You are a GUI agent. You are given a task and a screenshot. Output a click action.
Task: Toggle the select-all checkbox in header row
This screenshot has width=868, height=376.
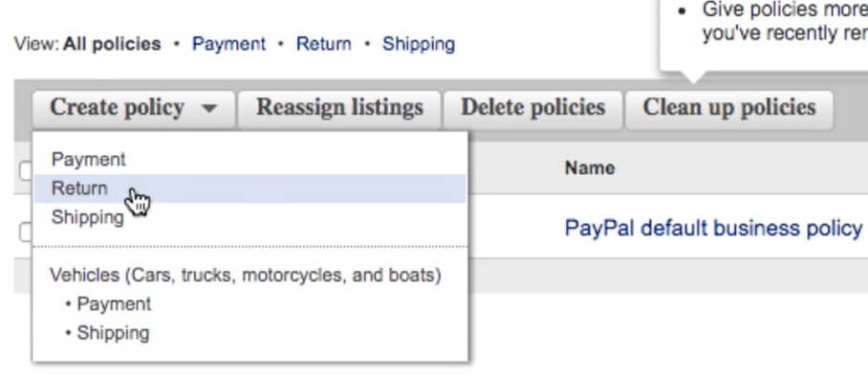[x=26, y=171]
